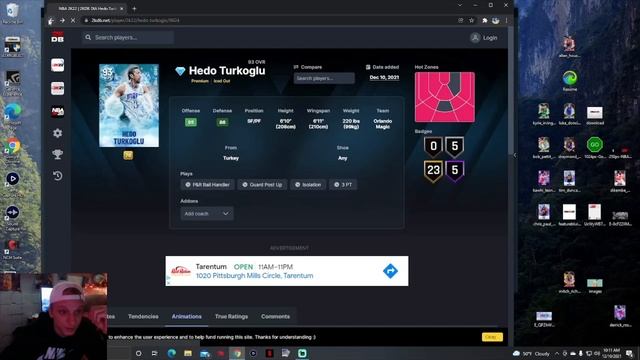Open a new browser tab
640x360 pixels.
(x=134, y=8)
